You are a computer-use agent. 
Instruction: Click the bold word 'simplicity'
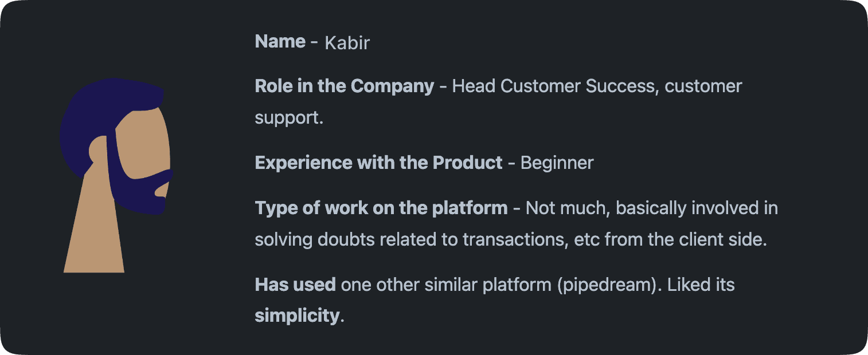tap(297, 315)
